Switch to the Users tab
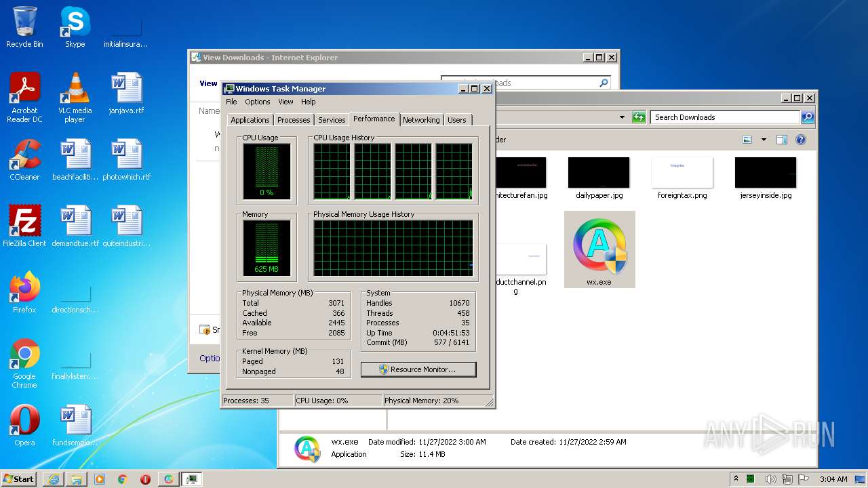Image resolution: width=868 pixels, height=488 pixels. pyautogui.click(x=457, y=120)
